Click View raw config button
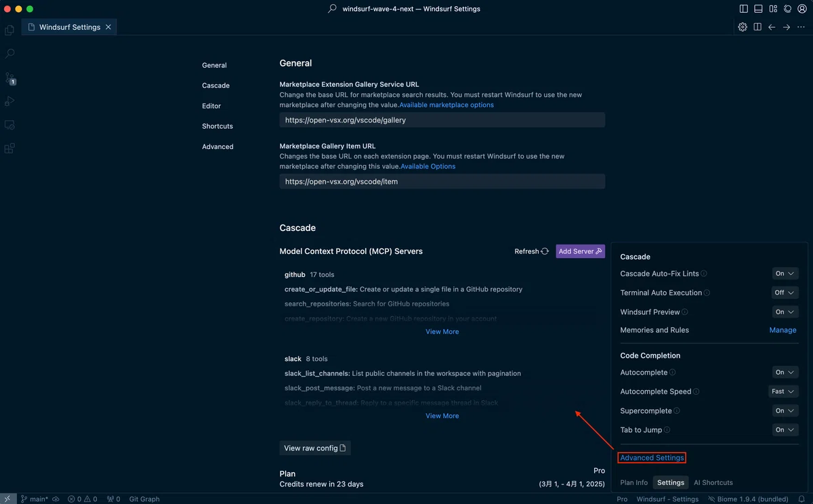Screen dimensions: 813x504 315,448
